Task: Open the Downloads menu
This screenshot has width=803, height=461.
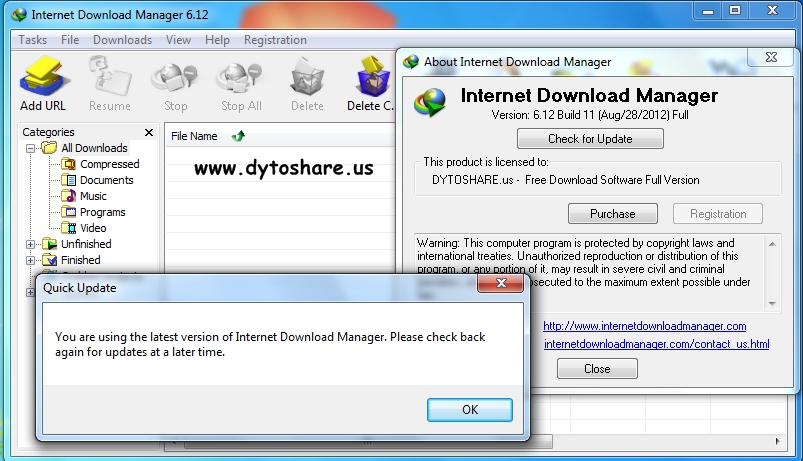Action: (122, 40)
